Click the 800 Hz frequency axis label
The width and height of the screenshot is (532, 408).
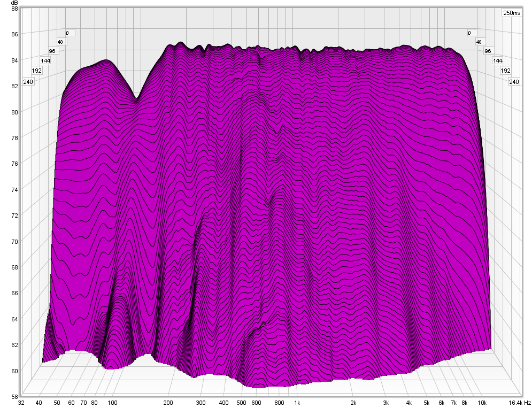(279, 403)
